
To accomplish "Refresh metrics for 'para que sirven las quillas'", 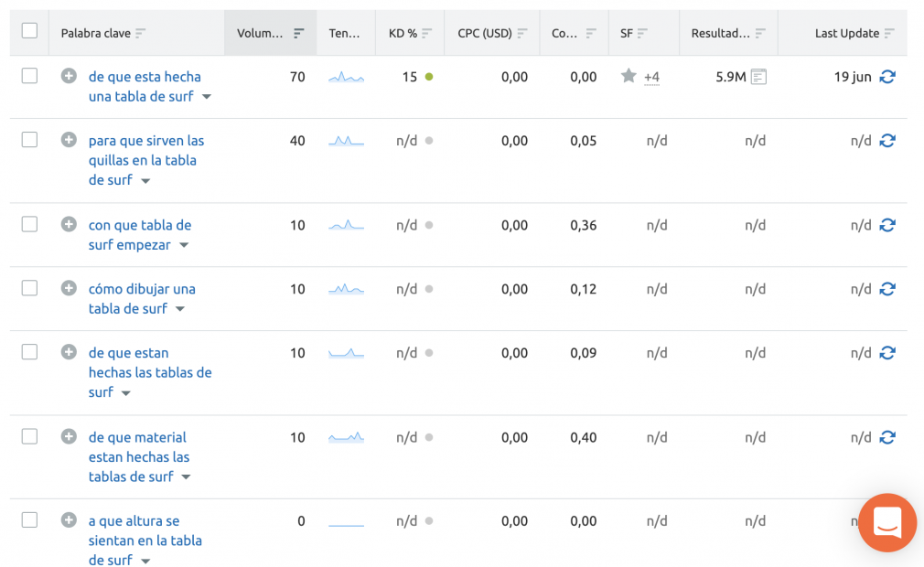I will (x=887, y=140).
